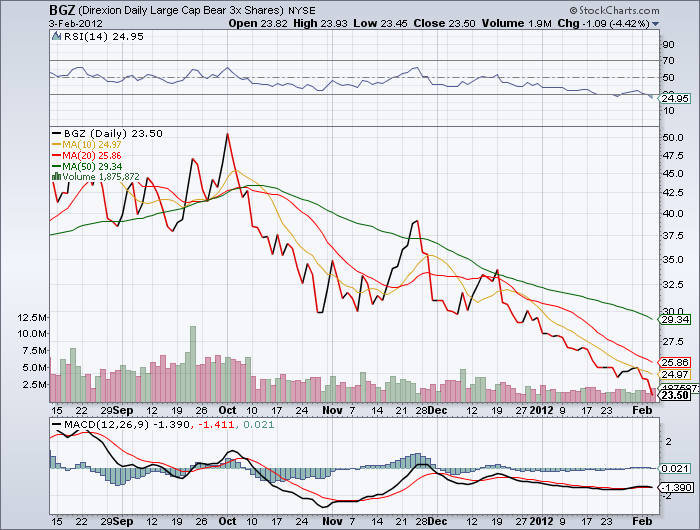
Task: Click the StockCharts.com copyright label
Action: tap(614, 10)
